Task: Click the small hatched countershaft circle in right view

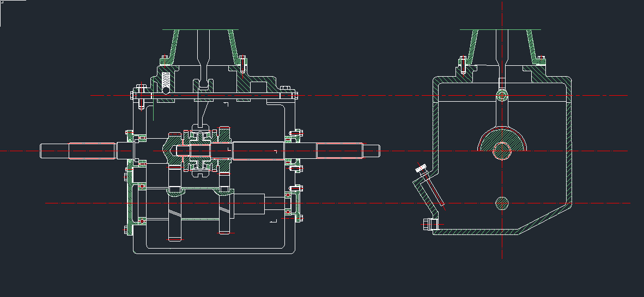Action: coord(502,203)
